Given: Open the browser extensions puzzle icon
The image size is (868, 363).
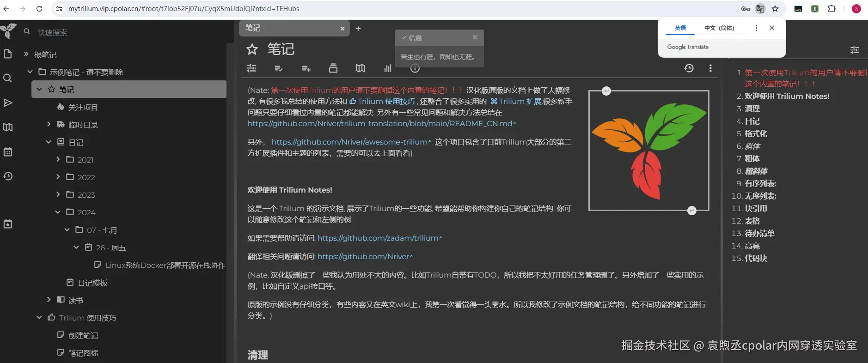Looking at the screenshot, I should (831, 9).
